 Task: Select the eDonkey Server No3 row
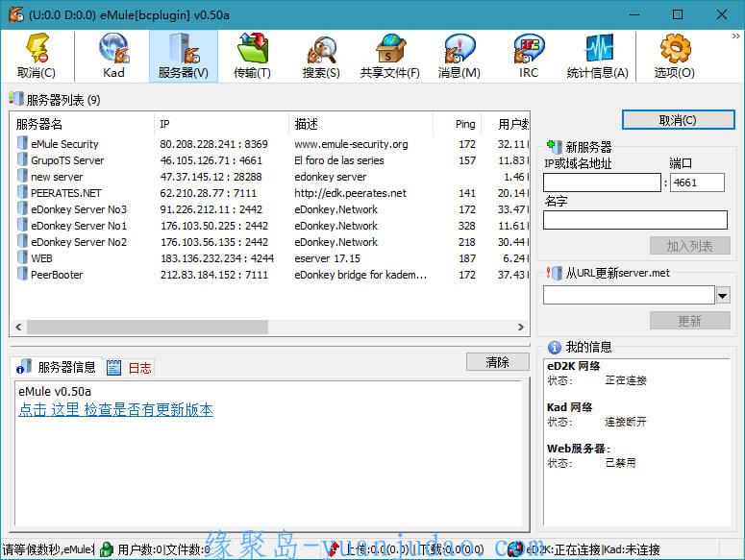269,208
